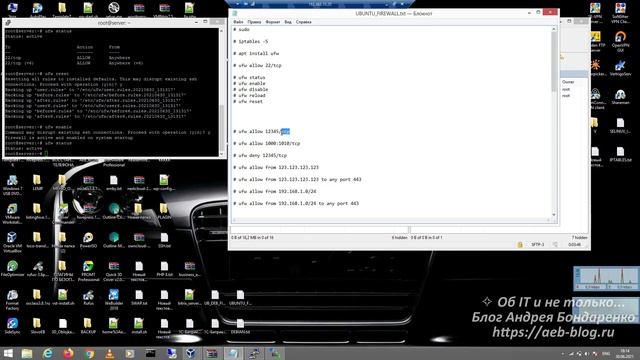Select the SideSync desktop icon

pyautogui.click(x=12, y=326)
